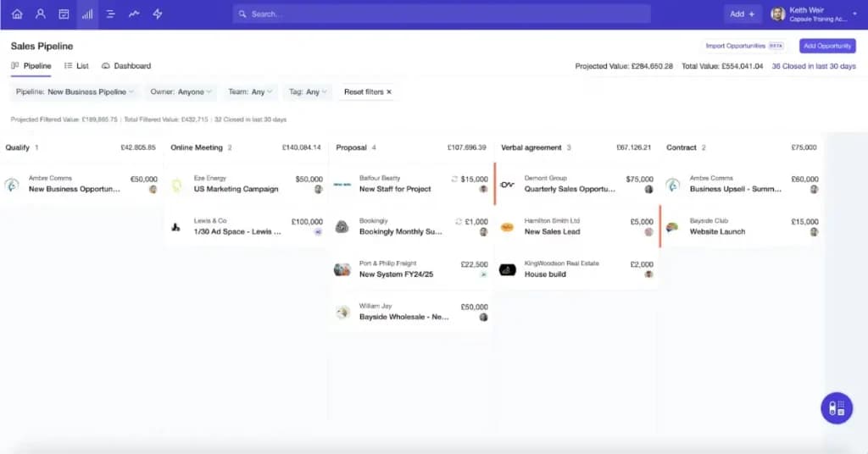Click the Bayside Club company logo
This screenshot has width=868, height=454.
pos(672,227)
